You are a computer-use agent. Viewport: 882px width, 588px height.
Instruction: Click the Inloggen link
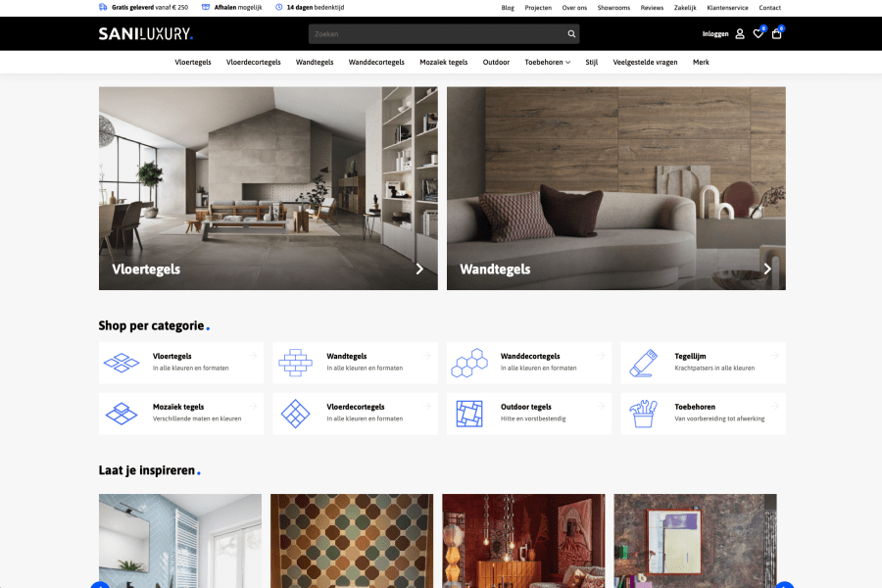[x=715, y=34]
